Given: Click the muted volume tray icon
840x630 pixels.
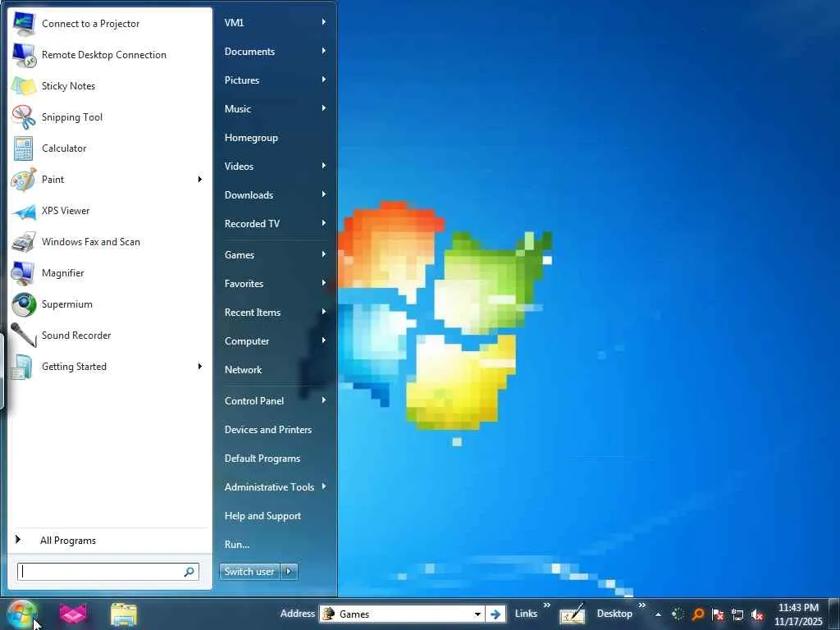Looking at the screenshot, I should 757,614.
